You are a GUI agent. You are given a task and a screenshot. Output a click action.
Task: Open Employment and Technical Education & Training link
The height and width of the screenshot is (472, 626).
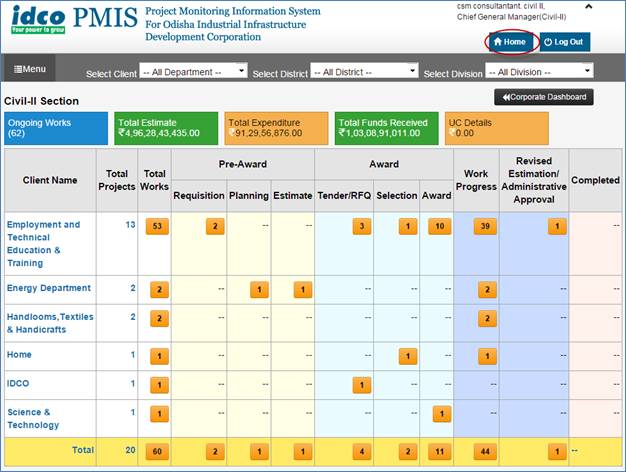(x=44, y=244)
